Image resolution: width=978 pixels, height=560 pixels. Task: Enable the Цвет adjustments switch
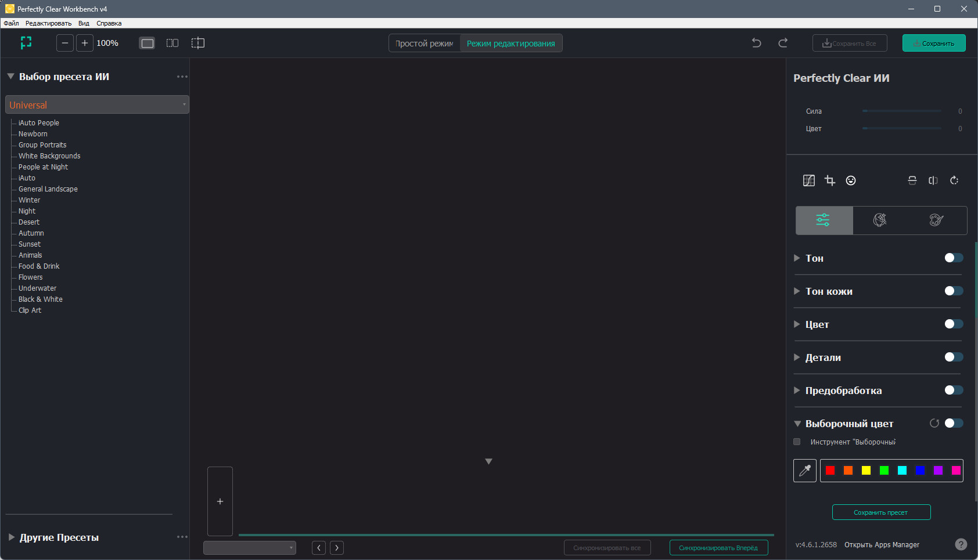click(954, 324)
